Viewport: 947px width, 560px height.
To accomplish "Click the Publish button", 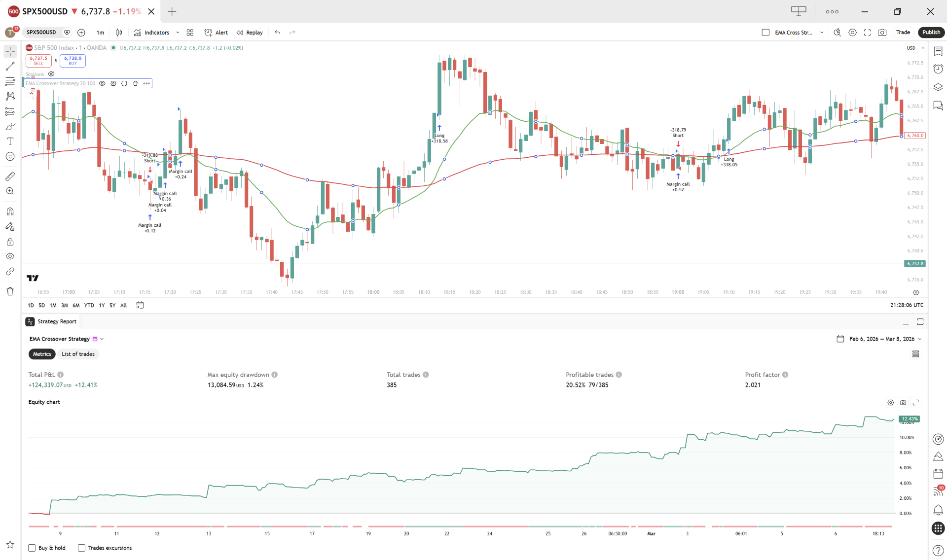I will point(931,32).
